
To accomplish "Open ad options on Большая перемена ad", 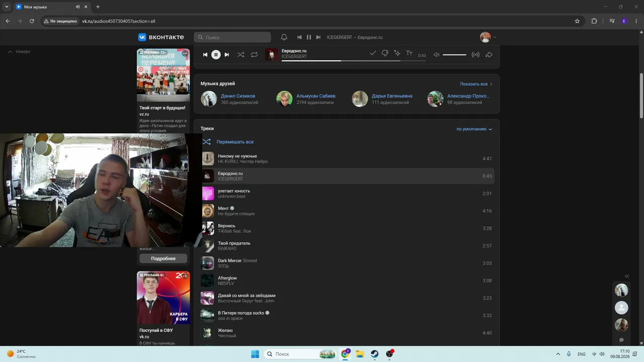I will (185, 53).
